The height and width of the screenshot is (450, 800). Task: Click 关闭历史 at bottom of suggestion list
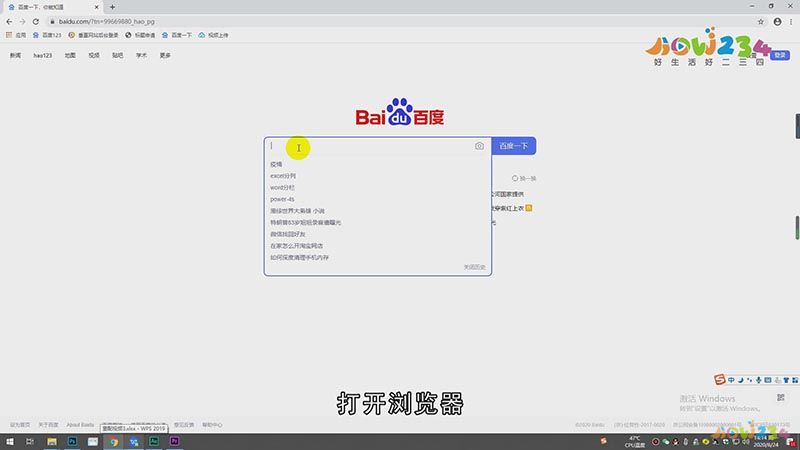click(474, 267)
